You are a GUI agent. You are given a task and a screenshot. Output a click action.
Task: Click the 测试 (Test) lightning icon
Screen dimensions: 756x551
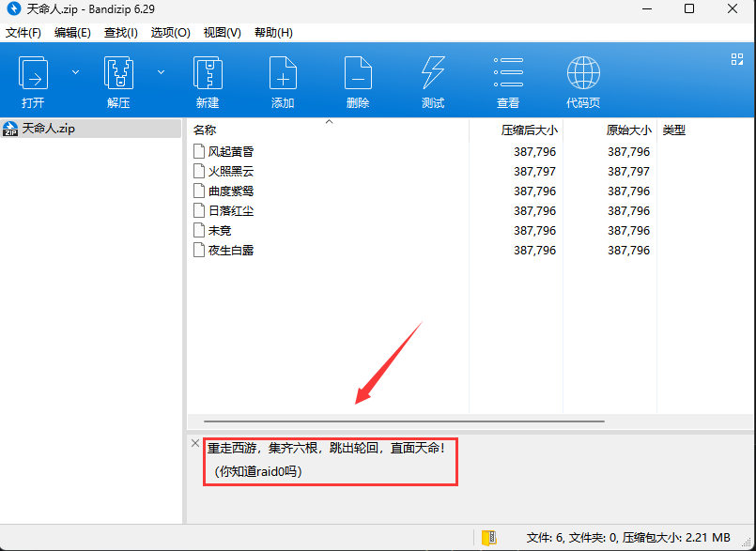point(433,73)
